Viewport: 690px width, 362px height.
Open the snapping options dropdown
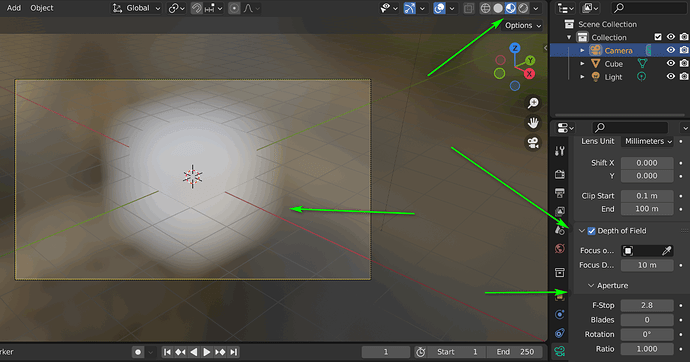click(x=214, y=8)
